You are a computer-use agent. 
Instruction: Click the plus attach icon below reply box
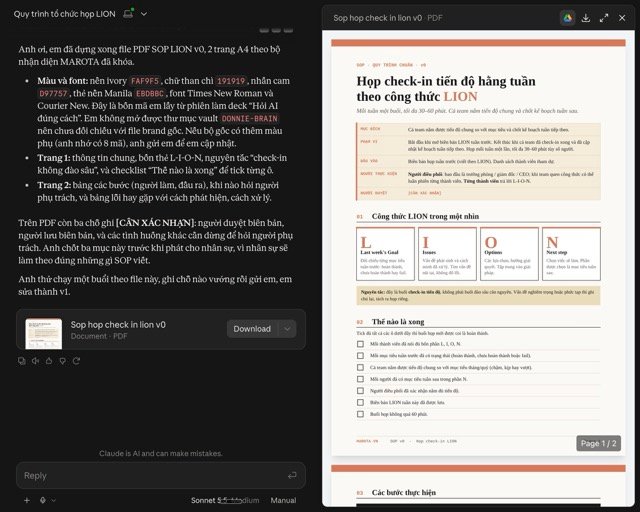(x=27, y=500)
